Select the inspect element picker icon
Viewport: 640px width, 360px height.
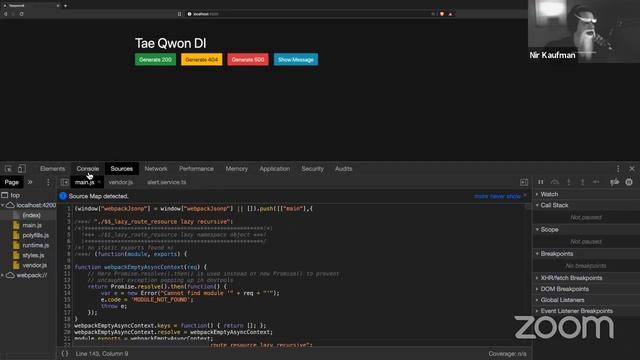(x=8, y=169)
